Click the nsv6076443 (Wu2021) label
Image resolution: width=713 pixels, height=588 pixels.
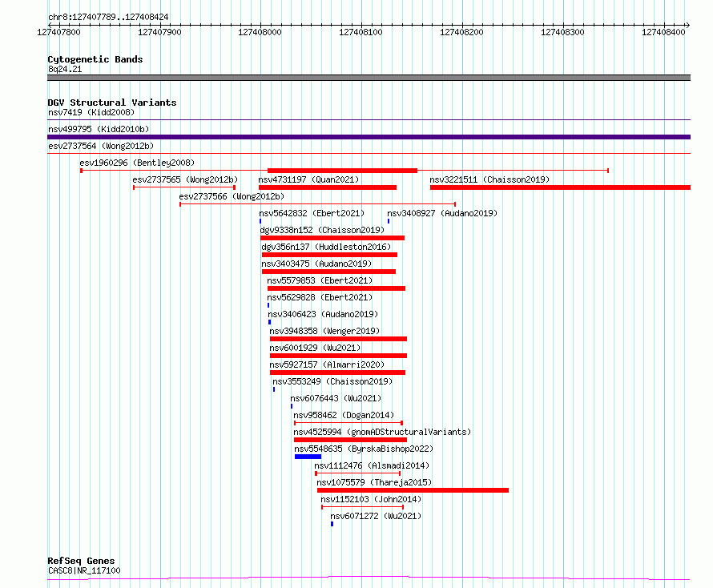point(336,398)
